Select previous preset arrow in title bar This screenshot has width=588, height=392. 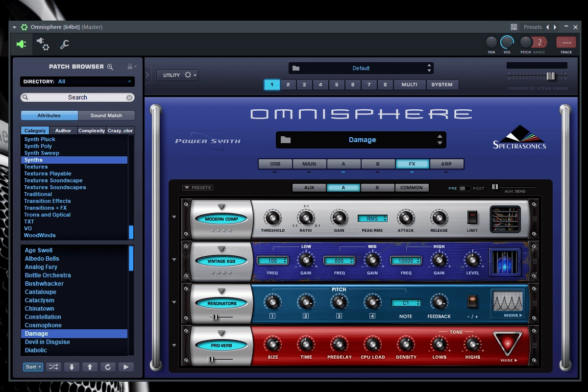[x=548, y=27]
